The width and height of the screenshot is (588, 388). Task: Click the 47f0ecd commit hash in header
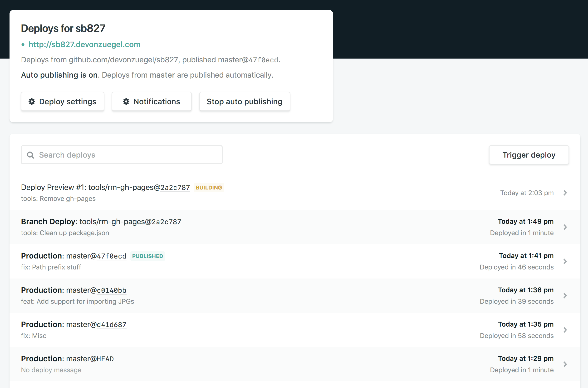click(x=263, y=60)
